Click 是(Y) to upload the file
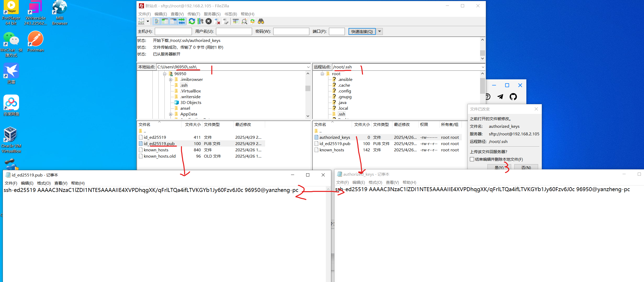The height and width of the screenshot is (282, 644). (x=499, y=167)
